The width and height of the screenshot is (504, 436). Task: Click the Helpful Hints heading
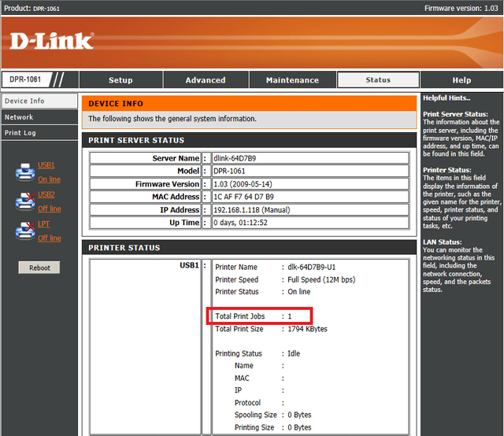coord(447,98)
